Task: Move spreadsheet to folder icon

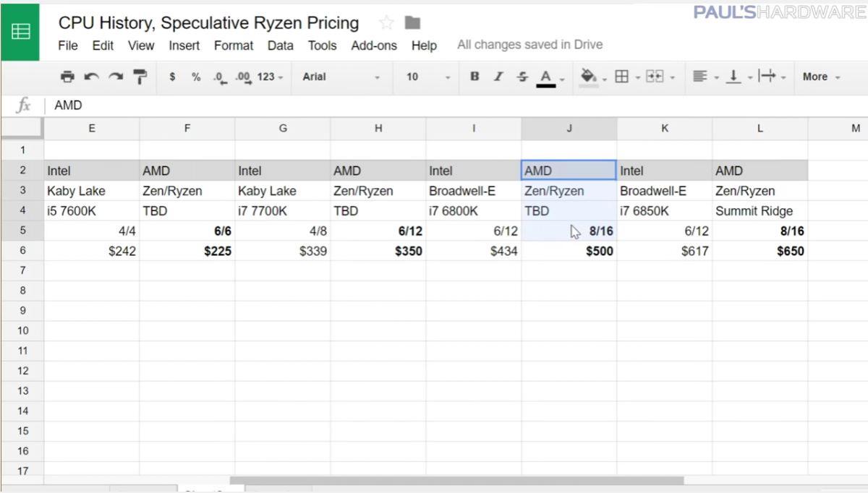Action: [412, 23]
